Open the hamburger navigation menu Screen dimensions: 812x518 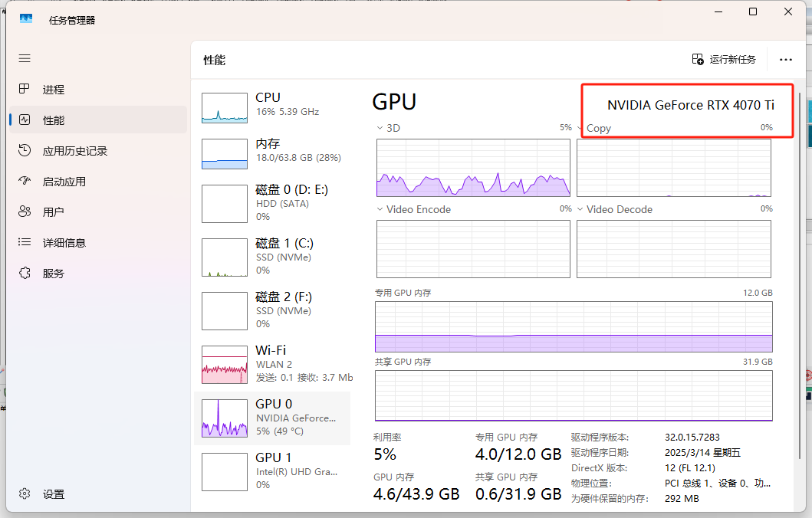point(25,58)
